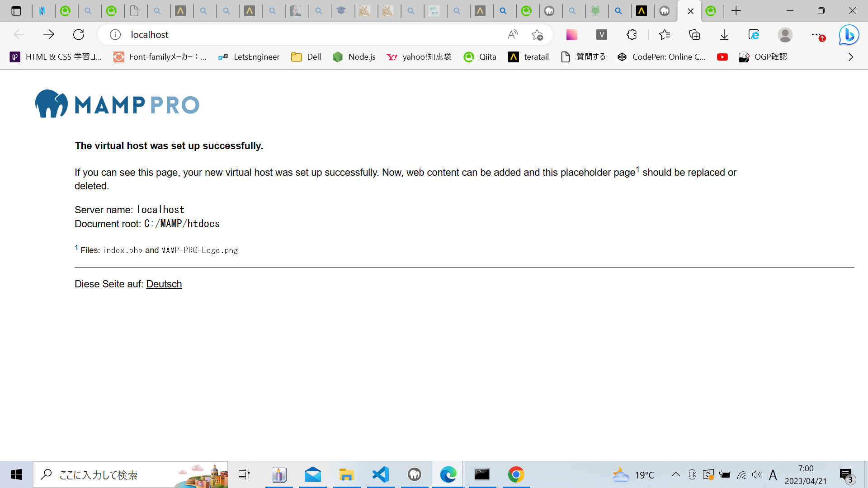Open Task View on taskbar
The width and height of the screenshot is (868, 488).
click(244, 474)
